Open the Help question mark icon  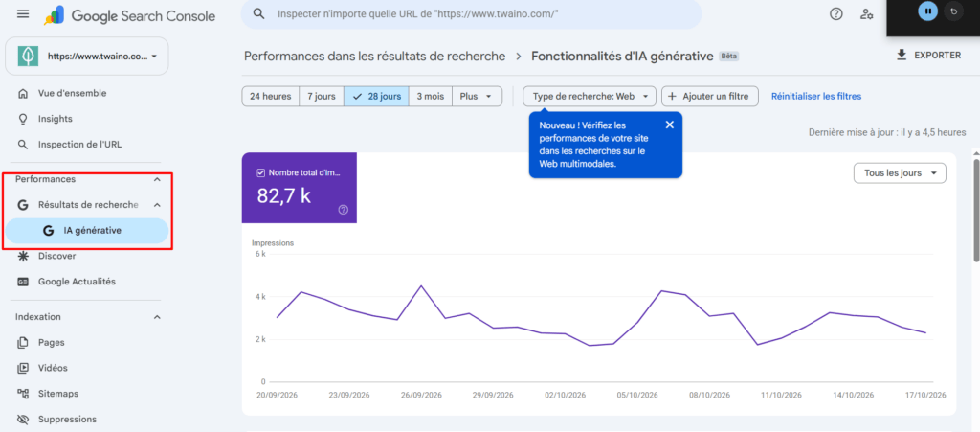835,13
